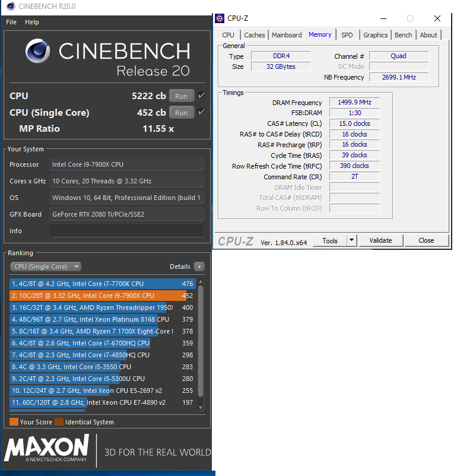Click the orange Your Score color swatch
457x476 pixels.
[x=14, y=421]
